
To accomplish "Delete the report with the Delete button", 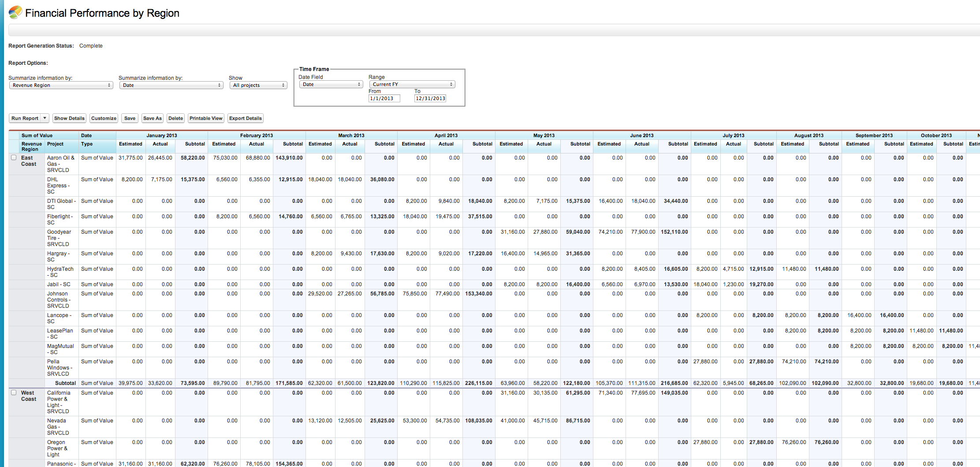I will tap(175, 118).
